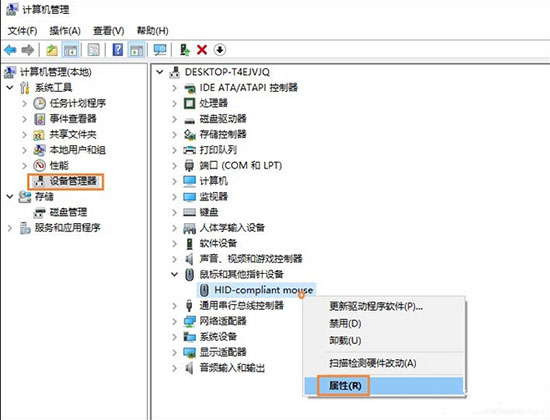Select the 磁盘管理 tree item

coord(68,212)
